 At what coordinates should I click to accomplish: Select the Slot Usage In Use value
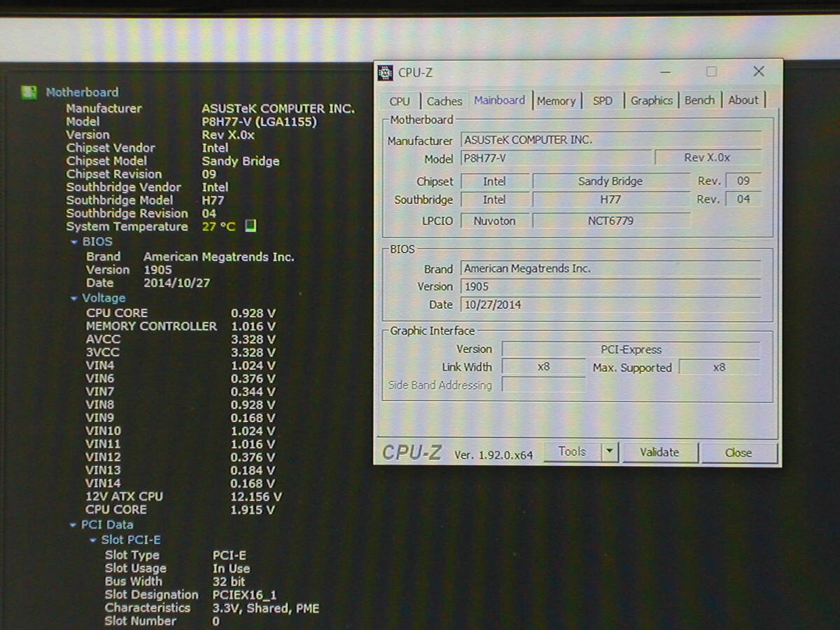pyautogui.click(x=231, y=569)
